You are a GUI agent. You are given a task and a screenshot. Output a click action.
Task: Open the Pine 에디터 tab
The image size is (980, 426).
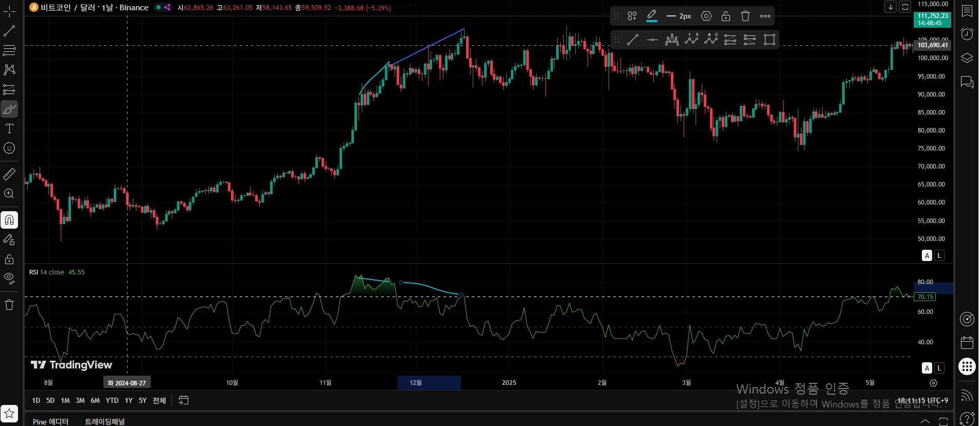(50, 421)
